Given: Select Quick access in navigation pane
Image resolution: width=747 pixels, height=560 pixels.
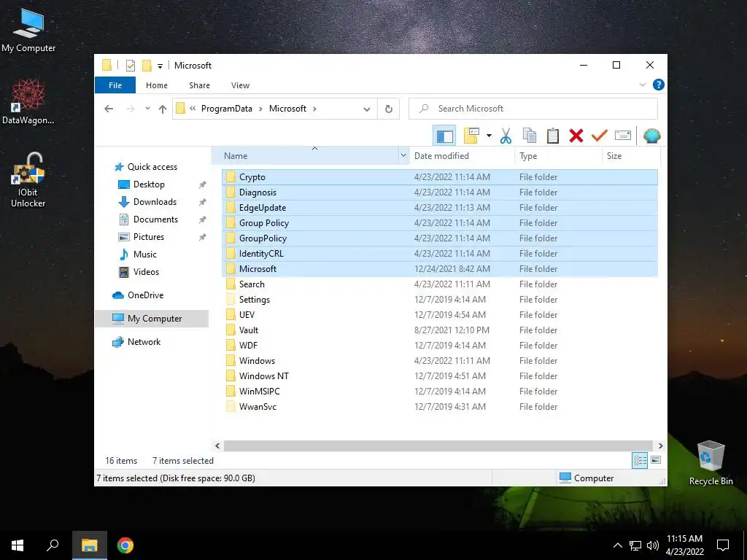Looking at the screenshot, I should 152,167.
